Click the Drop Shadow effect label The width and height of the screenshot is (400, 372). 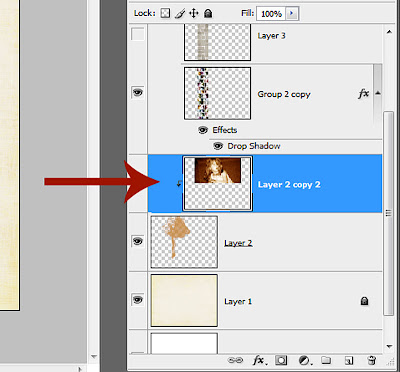point(254,146)
